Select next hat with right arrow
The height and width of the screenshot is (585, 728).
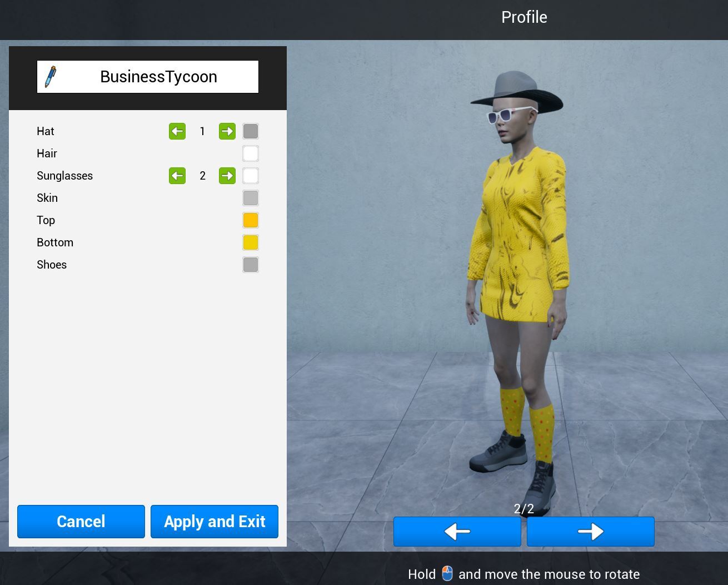coord(227,131)
